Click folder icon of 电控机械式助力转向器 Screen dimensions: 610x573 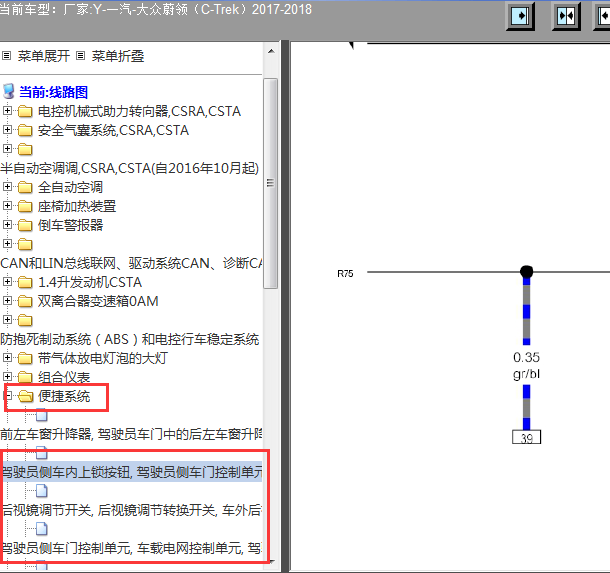coord(25,111)
